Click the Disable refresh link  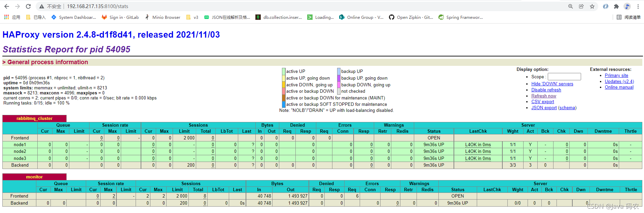(x=546, y=90)
